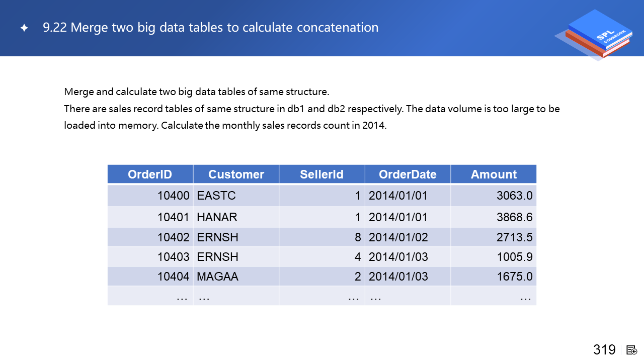
Task: Select the OrderDate column header
Action: pos(408,174)
